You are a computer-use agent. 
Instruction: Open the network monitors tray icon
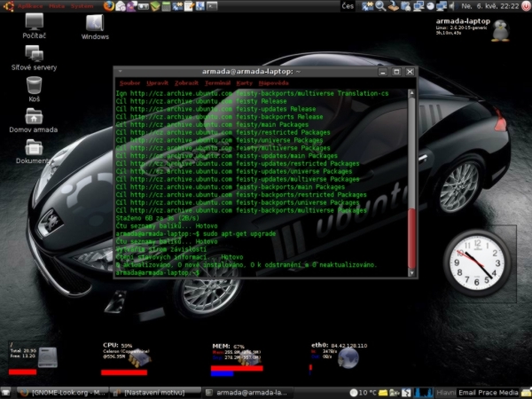[442, 6]
